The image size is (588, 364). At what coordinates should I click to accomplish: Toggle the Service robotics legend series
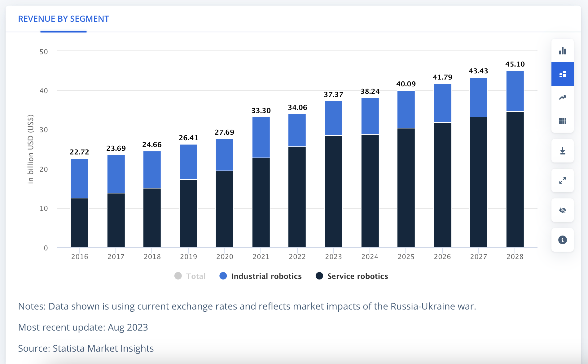click(352, 276)
